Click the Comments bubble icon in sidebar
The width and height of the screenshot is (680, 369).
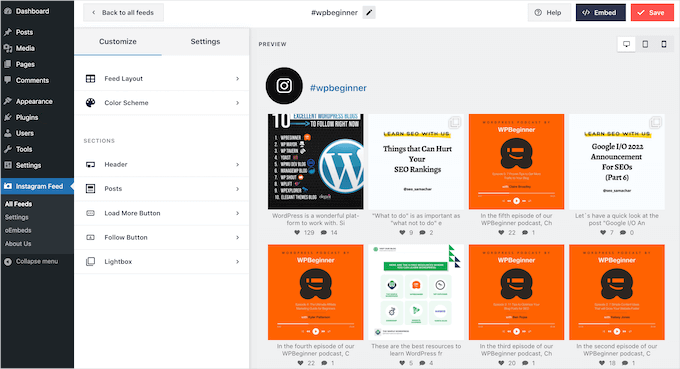(8, 80)
